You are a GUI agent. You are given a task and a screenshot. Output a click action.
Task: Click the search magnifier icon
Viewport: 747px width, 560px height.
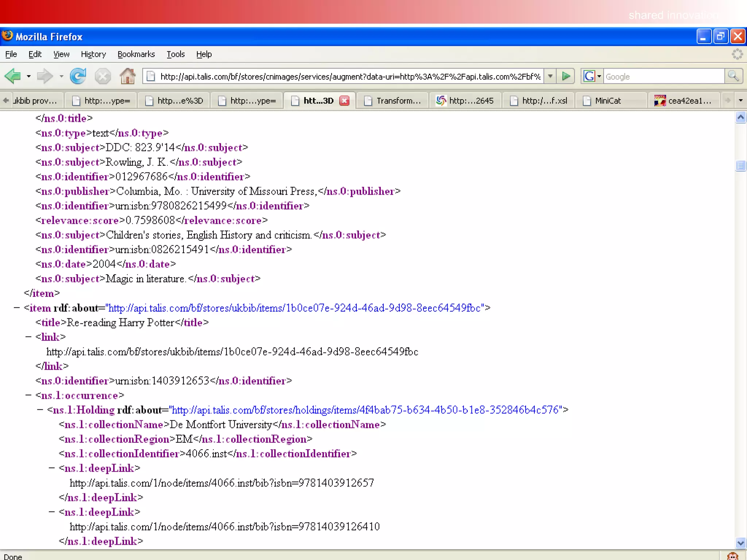tap(733, 76)
